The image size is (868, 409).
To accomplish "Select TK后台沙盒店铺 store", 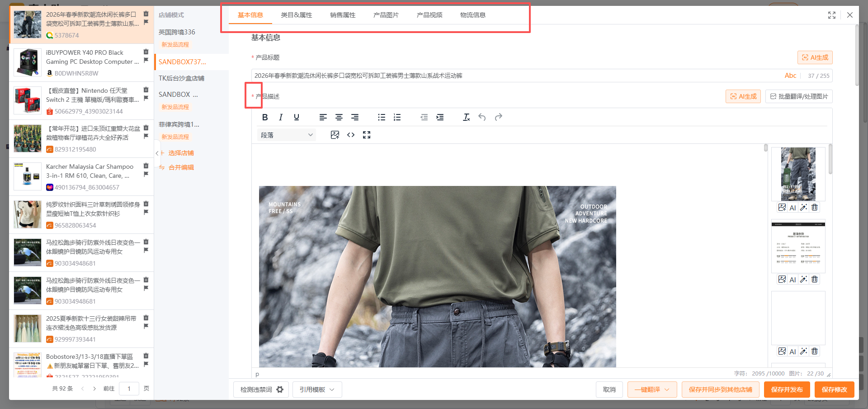I will pos(181,78).
